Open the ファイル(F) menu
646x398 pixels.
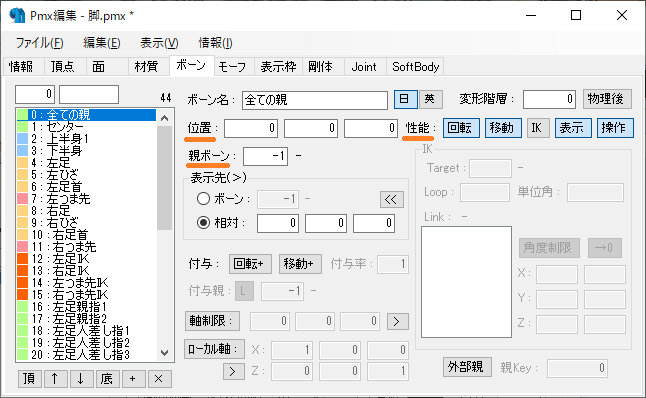40,43
